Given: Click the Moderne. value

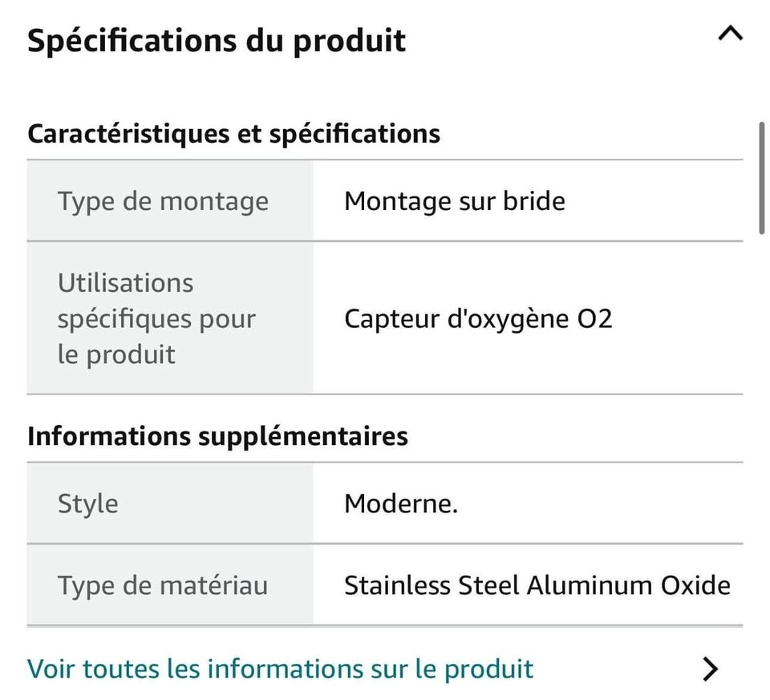Looking at the screenshot, I should tap(401, 504).
